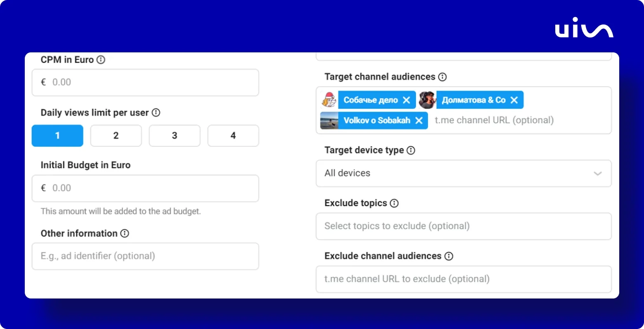The width and height of the screenshot is (644, 329).
Task: Click the Other information info icon
Action: 125,233
